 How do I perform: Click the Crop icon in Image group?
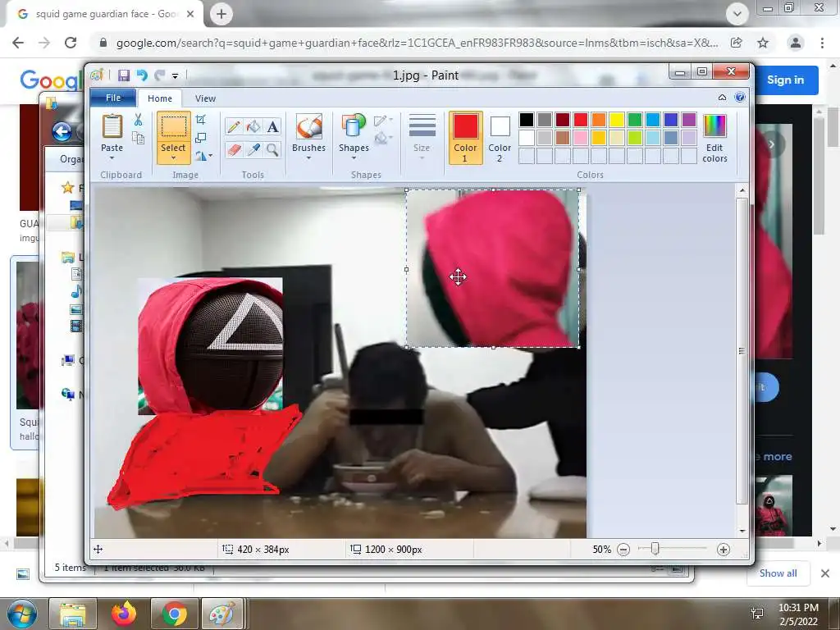[x=201, y=120]
